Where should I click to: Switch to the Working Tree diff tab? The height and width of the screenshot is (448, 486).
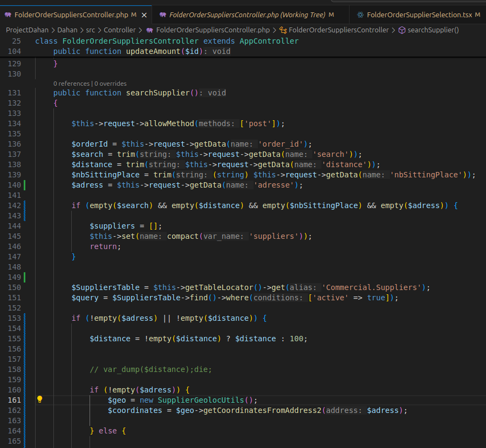pos(248,15)
